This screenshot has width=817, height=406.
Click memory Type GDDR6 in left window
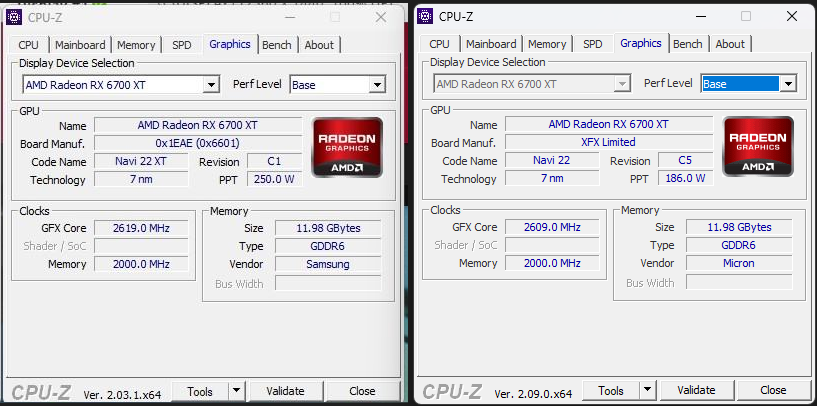(x=328, y=246)
